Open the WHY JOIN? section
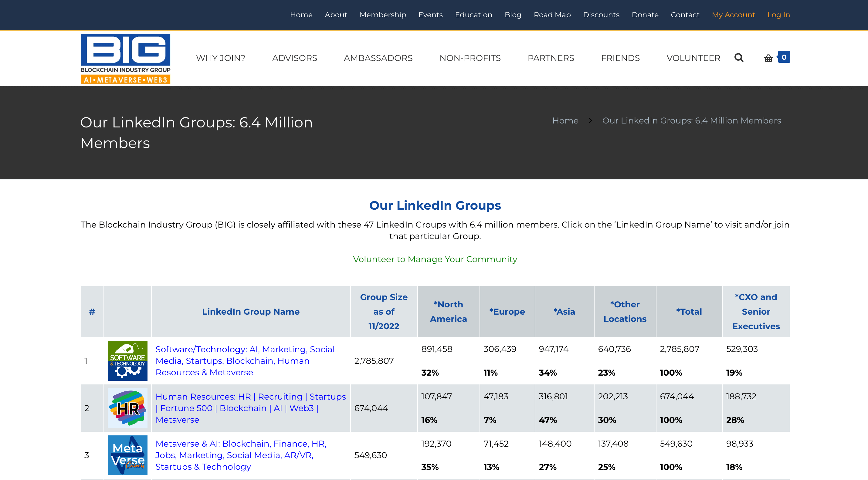Viewport: 868px width, 480px height. coord(221,58)
